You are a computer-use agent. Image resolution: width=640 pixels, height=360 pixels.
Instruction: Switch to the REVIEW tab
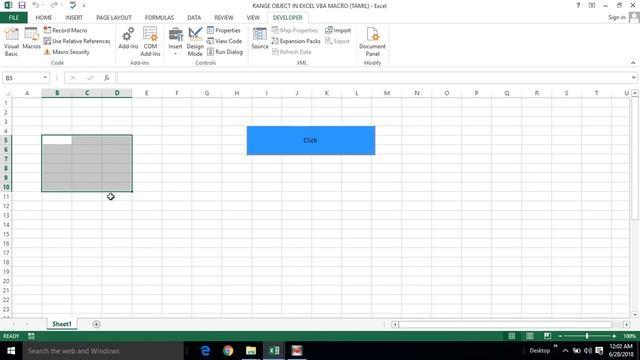[224, 18]
